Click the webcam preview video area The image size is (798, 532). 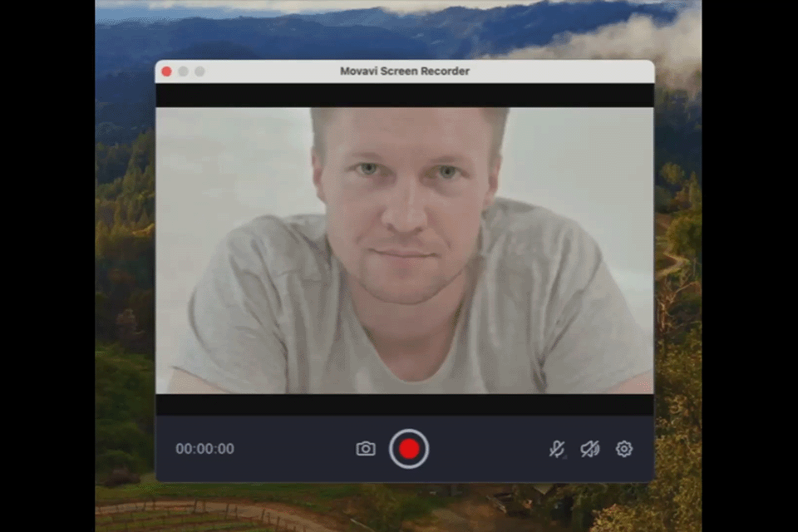[405, 250]
